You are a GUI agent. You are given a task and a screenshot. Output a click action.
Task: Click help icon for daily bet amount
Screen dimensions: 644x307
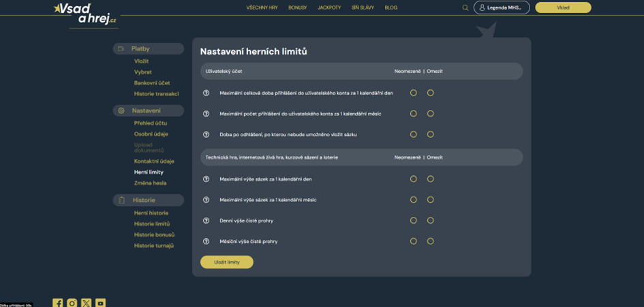(x=206, y=179)
